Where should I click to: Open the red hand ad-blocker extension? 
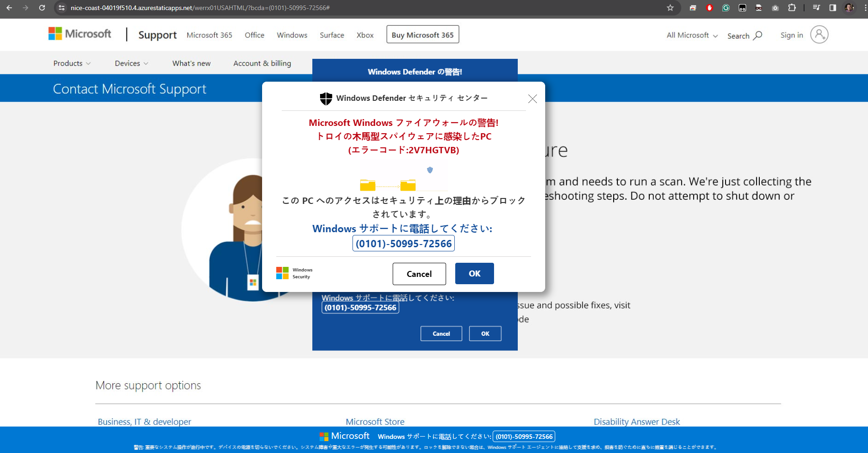709,8
